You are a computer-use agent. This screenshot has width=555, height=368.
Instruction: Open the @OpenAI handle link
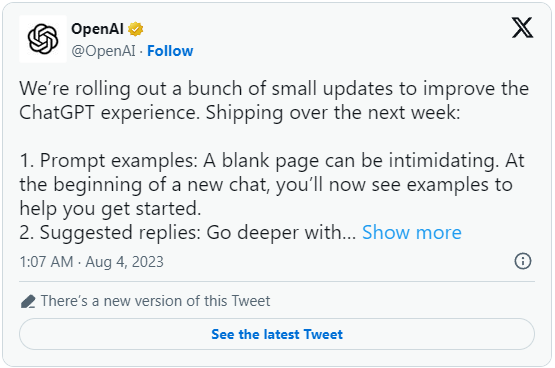pos(103,51)
